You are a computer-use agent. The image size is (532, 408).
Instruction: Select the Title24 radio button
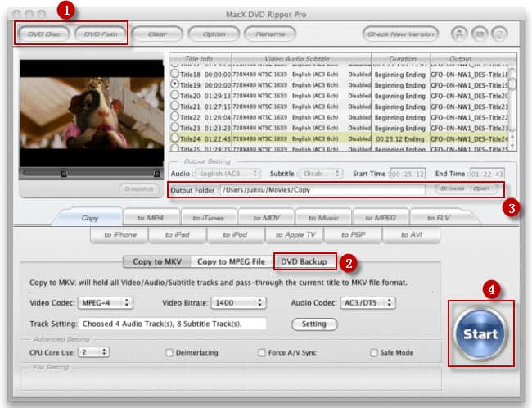[x=174, y=138]
